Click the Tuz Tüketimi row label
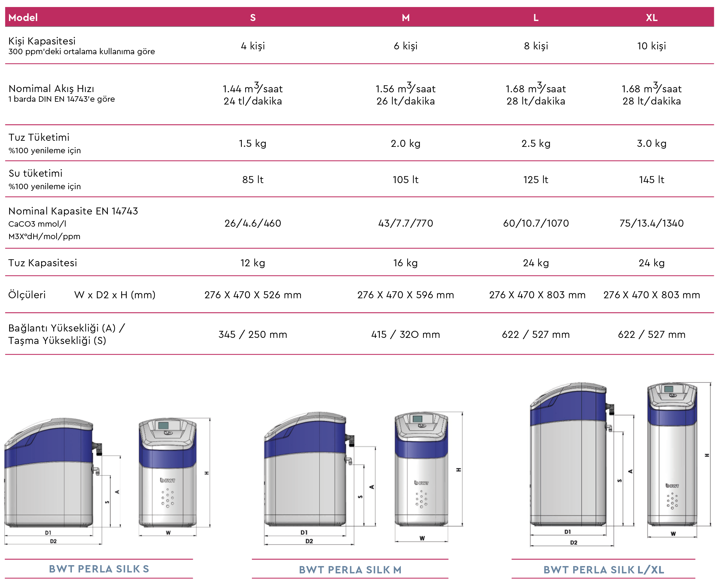Image resolution: width=720 pixels, height=588 pixels. 39,137
